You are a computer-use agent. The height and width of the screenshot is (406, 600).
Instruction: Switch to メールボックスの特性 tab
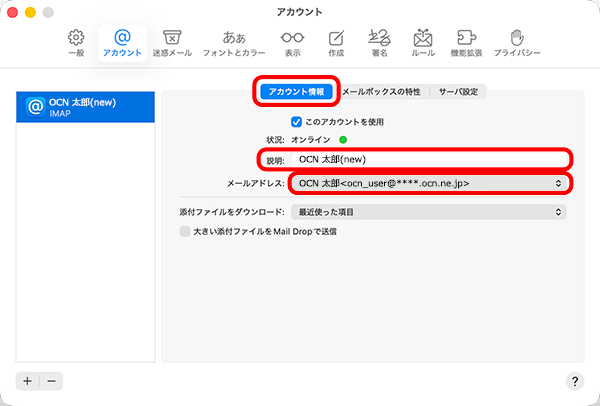(381, 91)
